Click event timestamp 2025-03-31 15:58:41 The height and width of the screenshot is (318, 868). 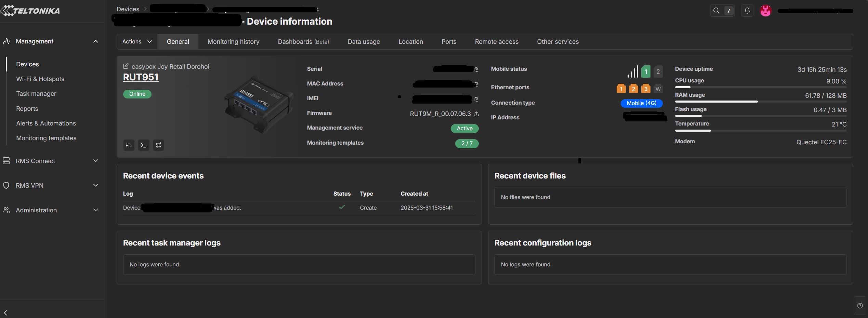coord(426,208)
